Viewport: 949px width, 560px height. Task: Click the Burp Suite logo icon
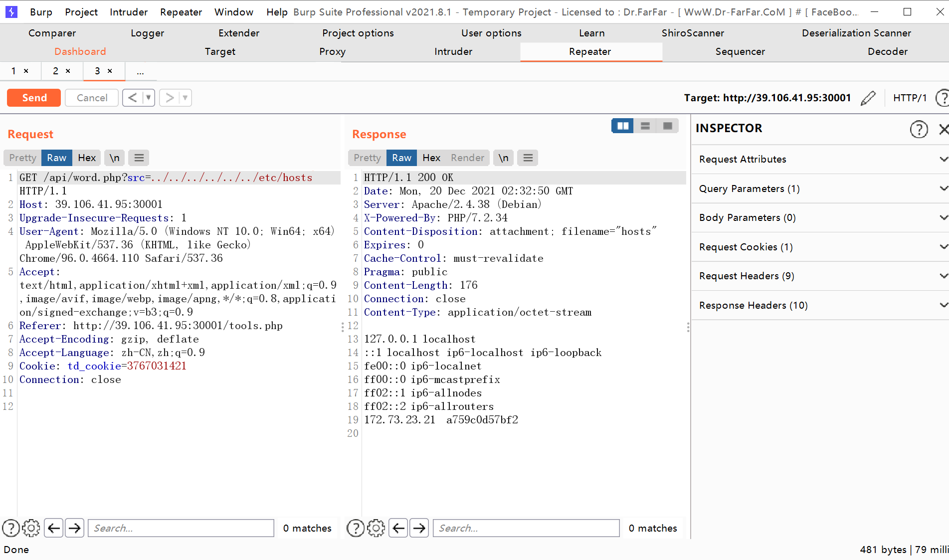tap(11, 11)
